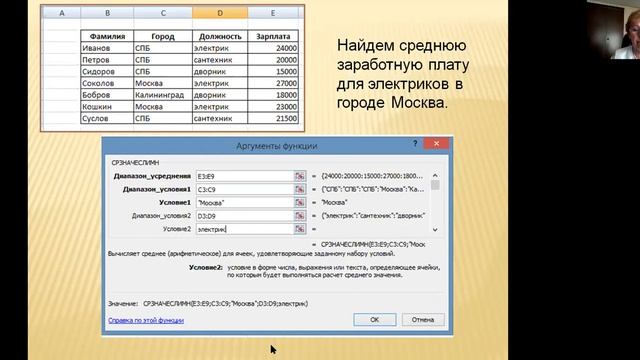Click salary cell 20000
The image size is (640, 360).
[273, 60]
